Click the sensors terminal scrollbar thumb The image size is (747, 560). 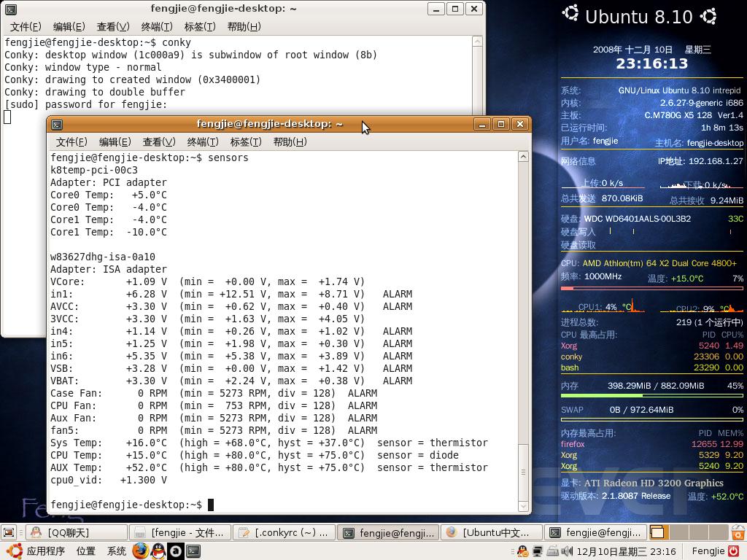(523, 472)
